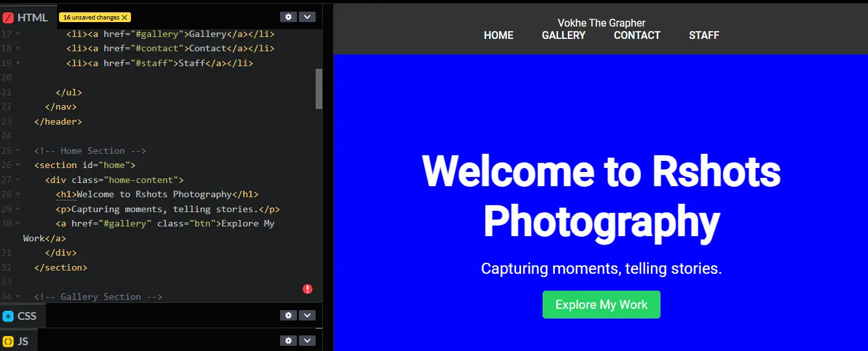868x351 pixels.
Task: Fold the Gallery list item on line 17
Action: (x=18, y=34)
